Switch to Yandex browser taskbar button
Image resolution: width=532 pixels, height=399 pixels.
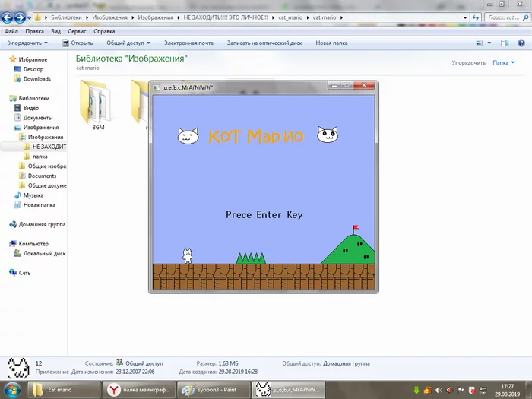click(x=138, y=390)
